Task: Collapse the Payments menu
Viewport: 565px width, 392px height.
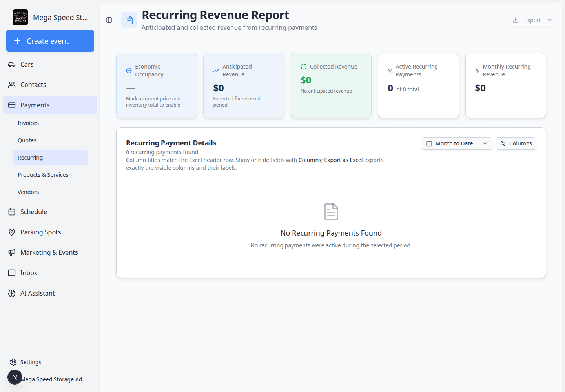Action: tap(50, 105)
